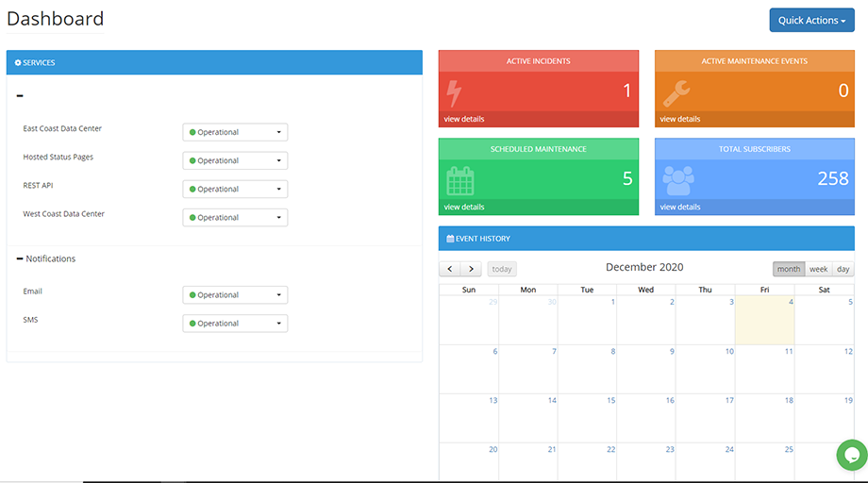The image size is (868, 483).
Task: Click the active maintenance events count 0
Action: click(843, 91)
